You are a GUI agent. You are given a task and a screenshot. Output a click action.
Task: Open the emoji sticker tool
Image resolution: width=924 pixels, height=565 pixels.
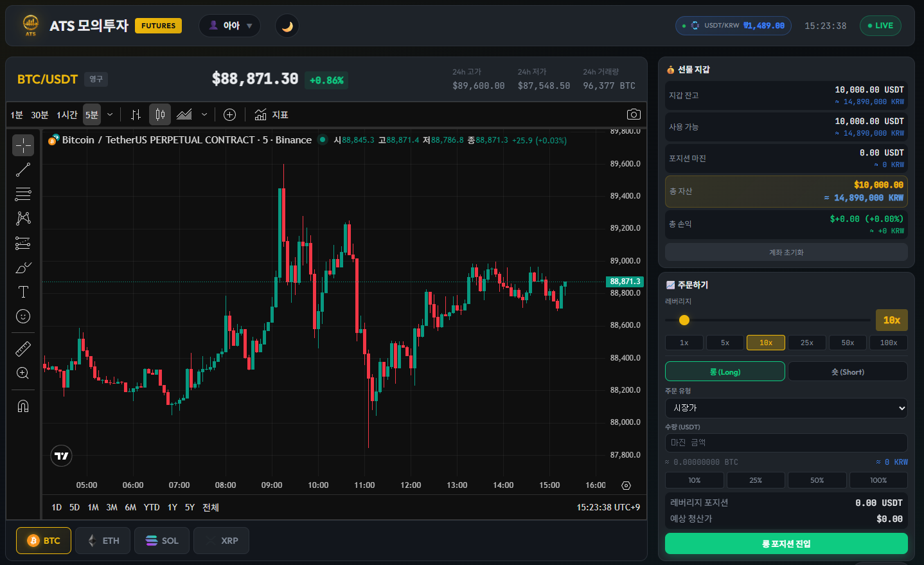pyautogui.click(x=23, y=316)
